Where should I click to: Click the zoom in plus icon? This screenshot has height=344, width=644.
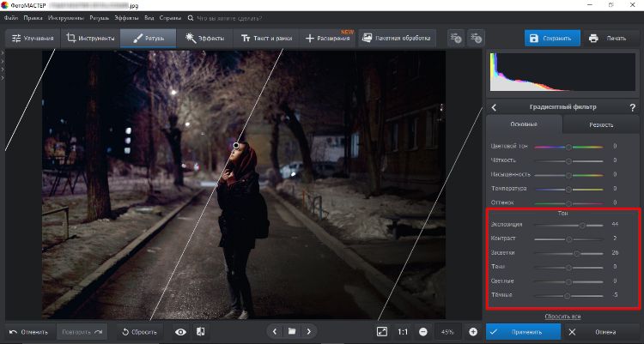pyautogui.click(x=473, y=331)
